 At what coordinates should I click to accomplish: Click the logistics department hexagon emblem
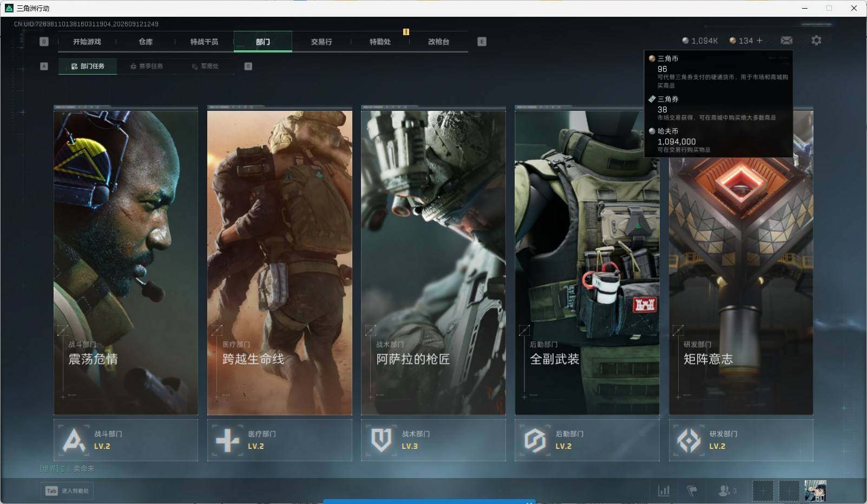click(x=535, y=440)
